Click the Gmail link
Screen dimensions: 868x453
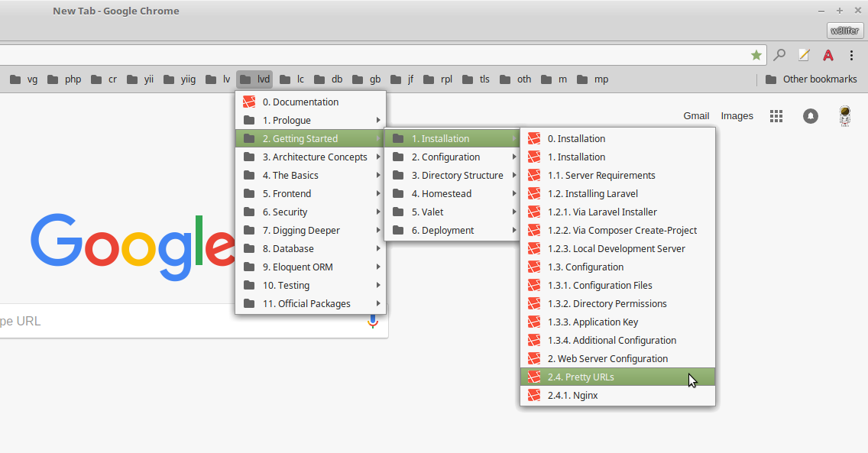696,116
